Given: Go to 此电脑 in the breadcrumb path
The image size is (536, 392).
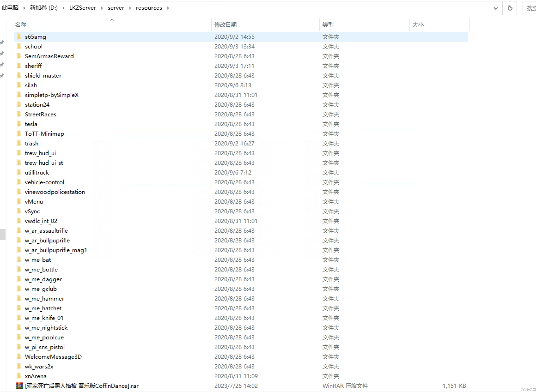Looking at the screenshot, I should [10, 8].
